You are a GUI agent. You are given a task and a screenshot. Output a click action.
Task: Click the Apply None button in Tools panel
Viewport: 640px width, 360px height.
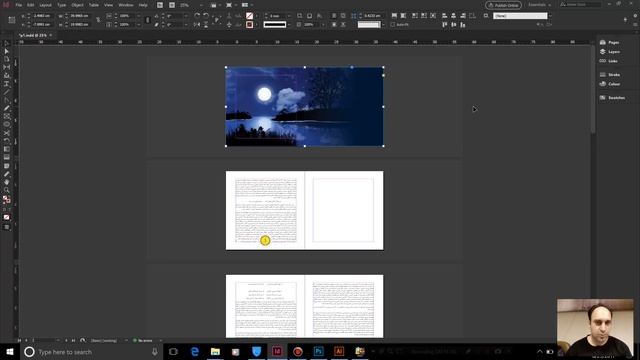click(7, 217)
